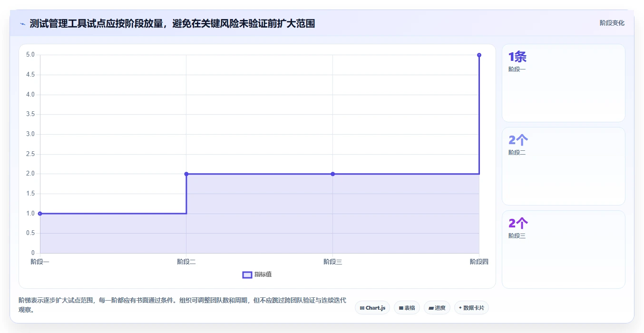Open the 1条 阶段一 data card
The image size is (644, 333).
(563, 83)
